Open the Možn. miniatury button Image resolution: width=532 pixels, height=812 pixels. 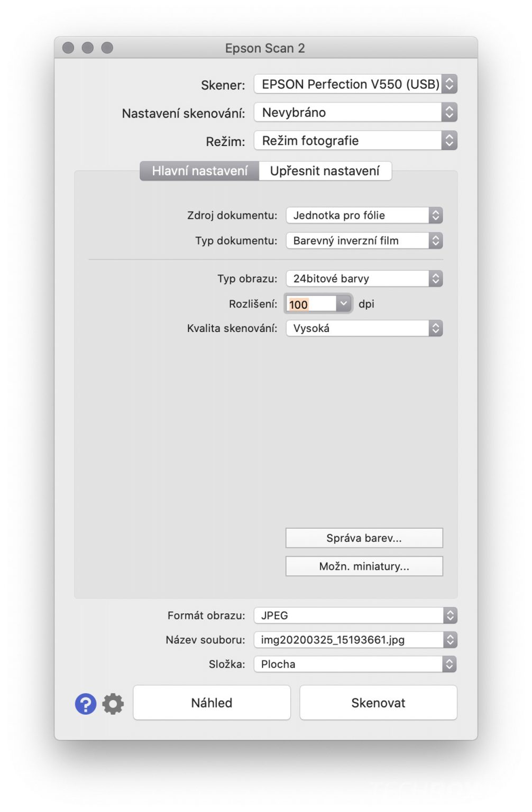pyautogui.click(x=364, y=566)
